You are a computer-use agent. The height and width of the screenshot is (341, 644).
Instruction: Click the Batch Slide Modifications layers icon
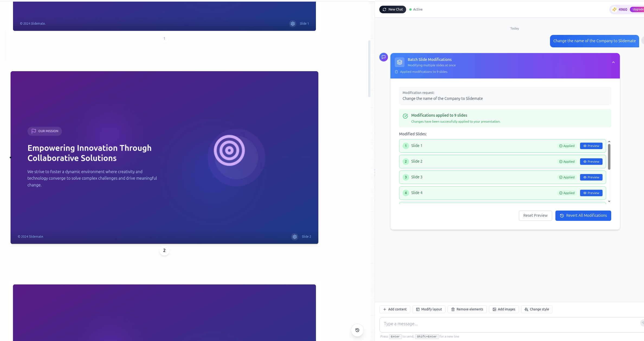pyautogui.click(x=399, y=62)
